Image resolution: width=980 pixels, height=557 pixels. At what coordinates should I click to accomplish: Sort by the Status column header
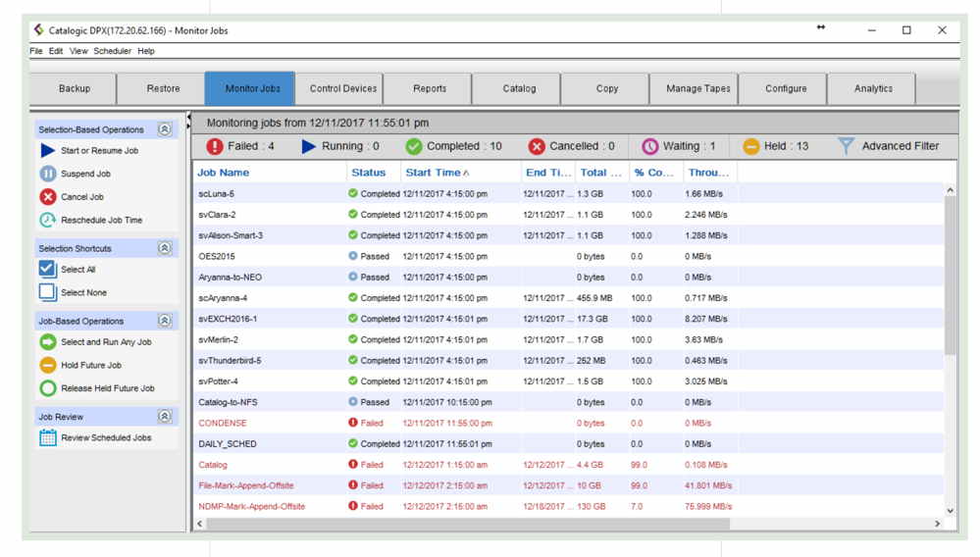374,173
